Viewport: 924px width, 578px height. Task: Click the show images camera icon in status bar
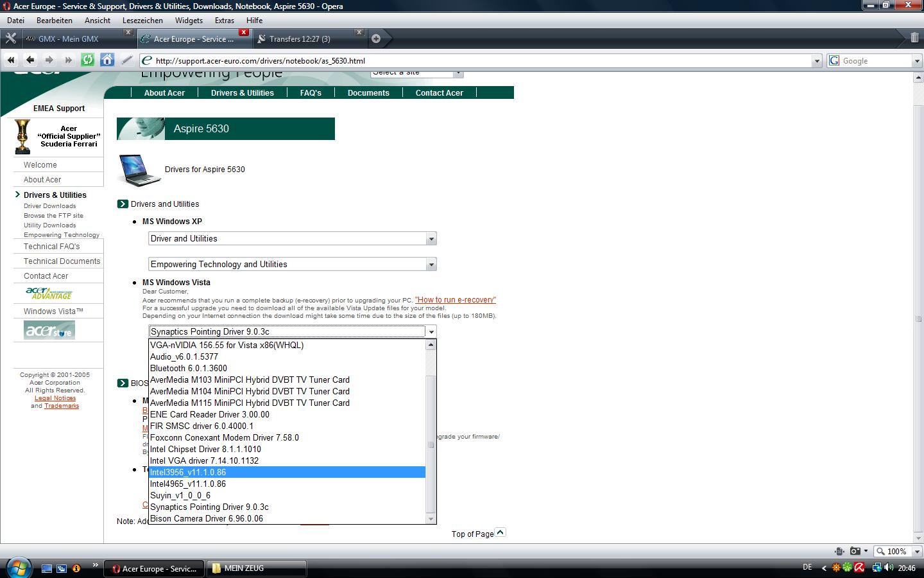click(x=855, y=551)
